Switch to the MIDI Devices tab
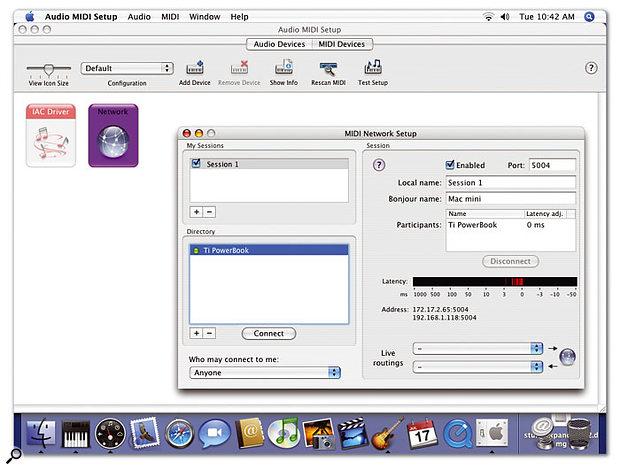This screenshot has height=470, width=620. tap(342, 44)
